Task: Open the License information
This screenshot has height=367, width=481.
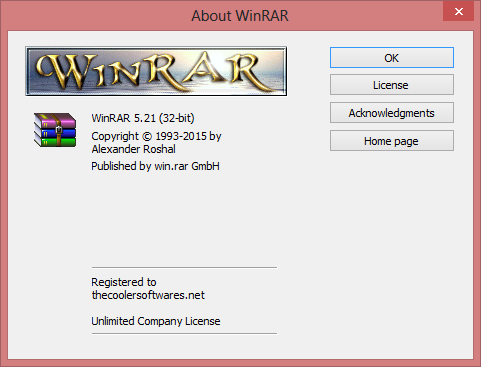Action: [x=392, y=85]
